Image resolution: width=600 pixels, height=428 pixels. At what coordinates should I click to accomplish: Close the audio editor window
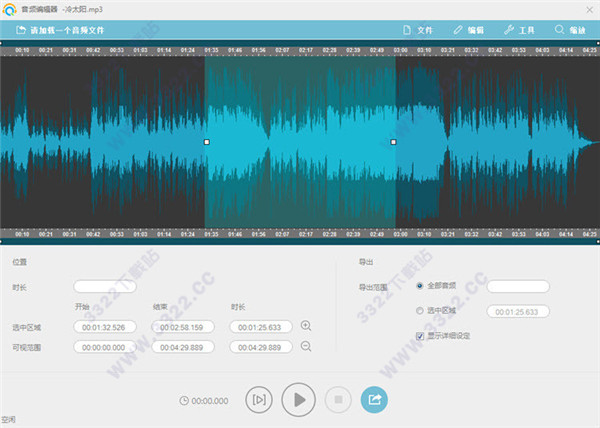(590, 10)
